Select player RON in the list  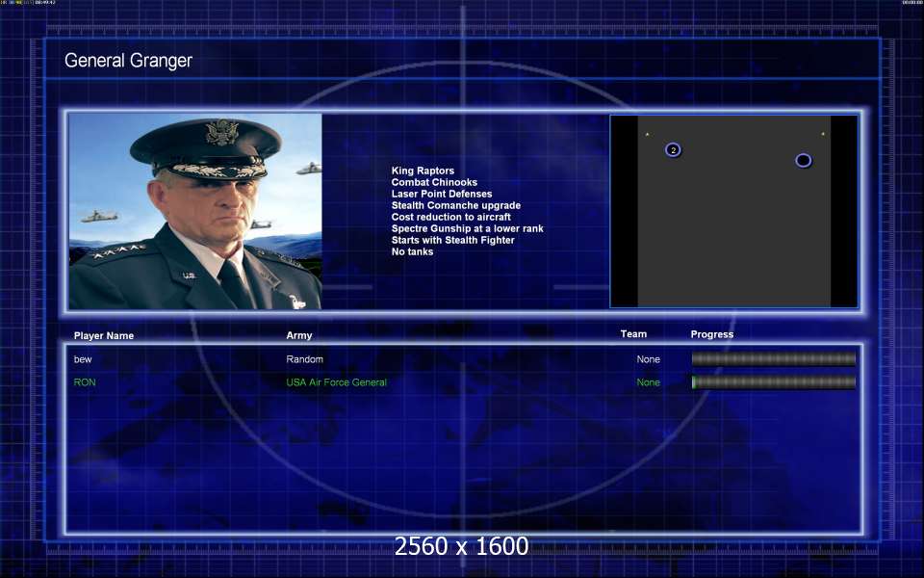85,382
